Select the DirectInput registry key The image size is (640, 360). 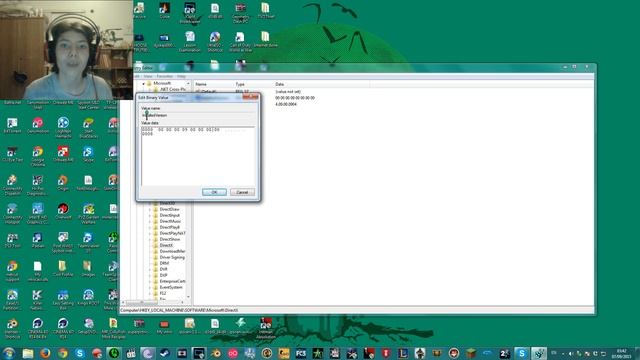(x=169, y=215)
